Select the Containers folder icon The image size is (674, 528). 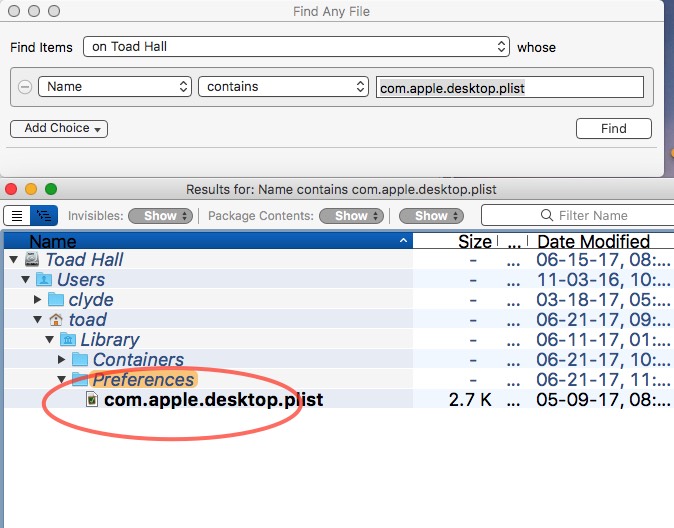(x=80, y=359)
